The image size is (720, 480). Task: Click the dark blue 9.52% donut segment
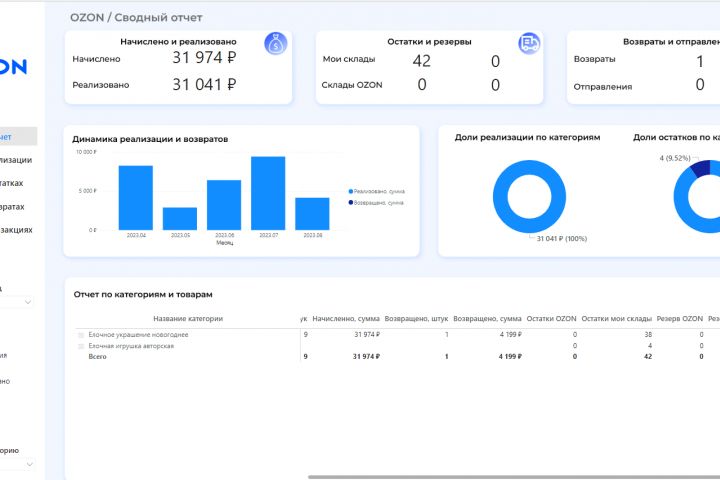(x=701, y=169)
